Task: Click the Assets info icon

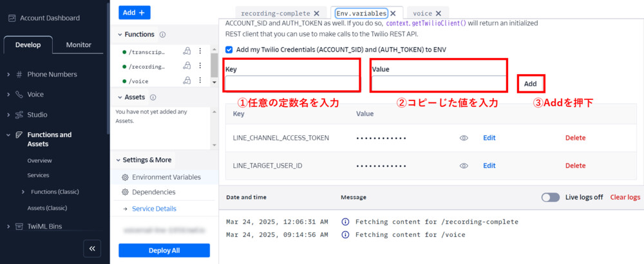Action: [153, 97]
